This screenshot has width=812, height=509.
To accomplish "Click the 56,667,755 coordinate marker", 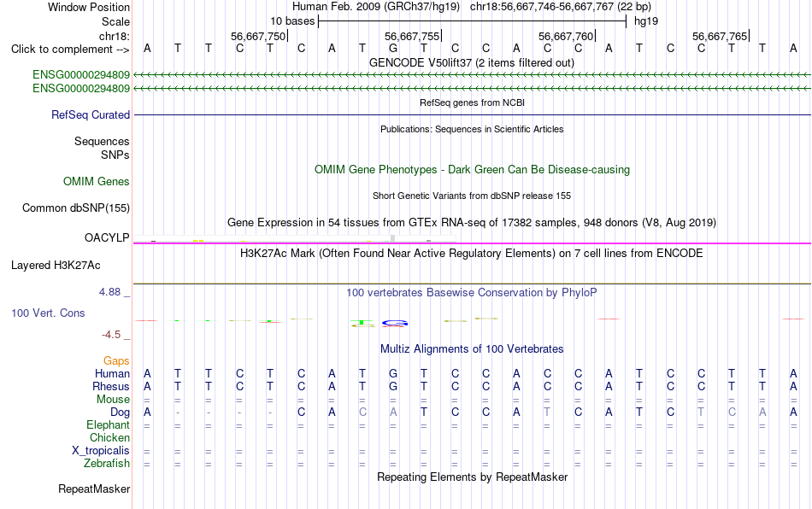I will coord(412,36).
